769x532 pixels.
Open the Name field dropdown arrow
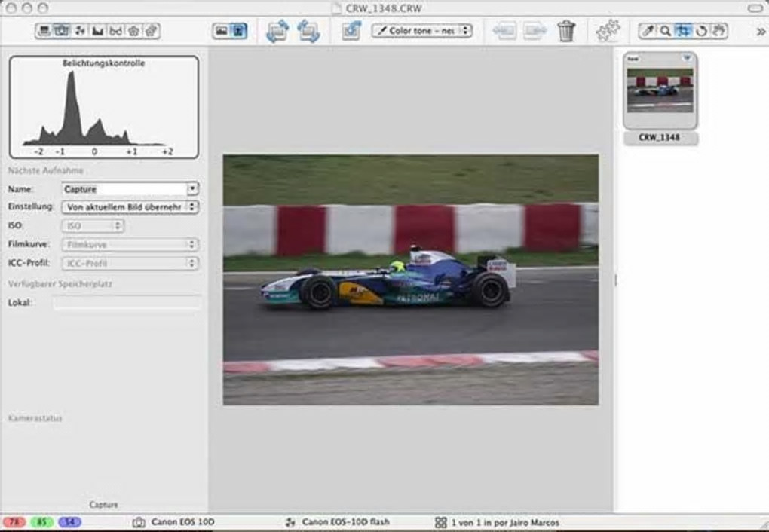pos(192,189)
